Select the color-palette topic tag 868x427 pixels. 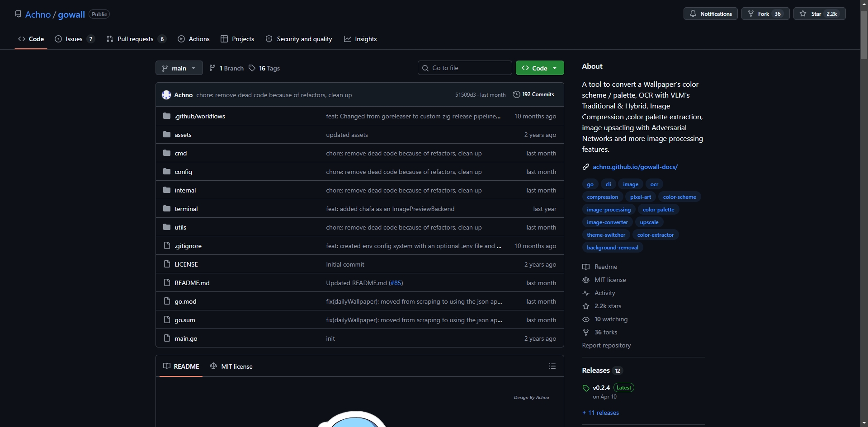pos(658,210)
